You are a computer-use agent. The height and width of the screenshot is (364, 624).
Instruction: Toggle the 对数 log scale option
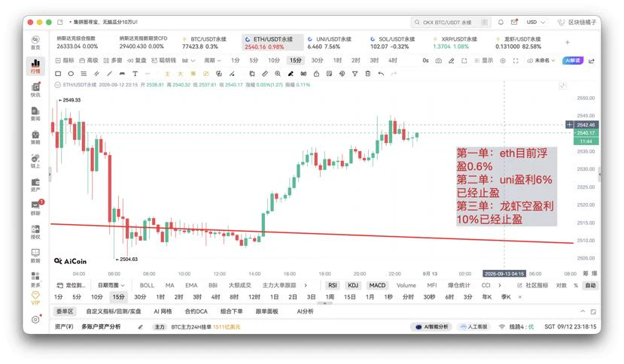click(561, 285)
